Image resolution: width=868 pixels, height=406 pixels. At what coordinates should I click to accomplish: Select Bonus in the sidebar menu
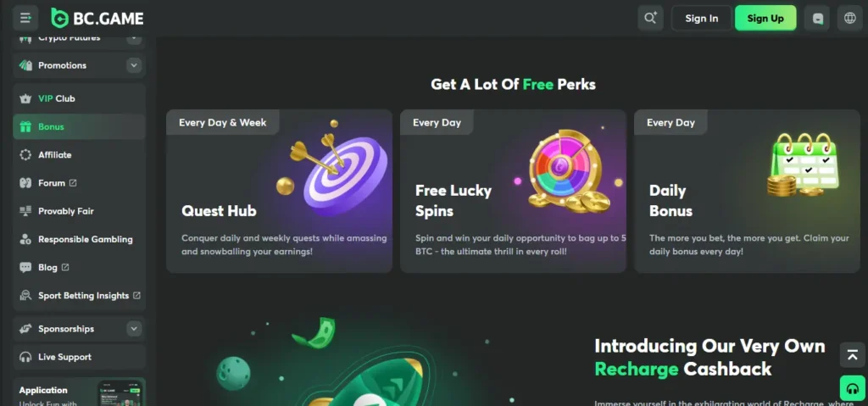tap(79, 127)
